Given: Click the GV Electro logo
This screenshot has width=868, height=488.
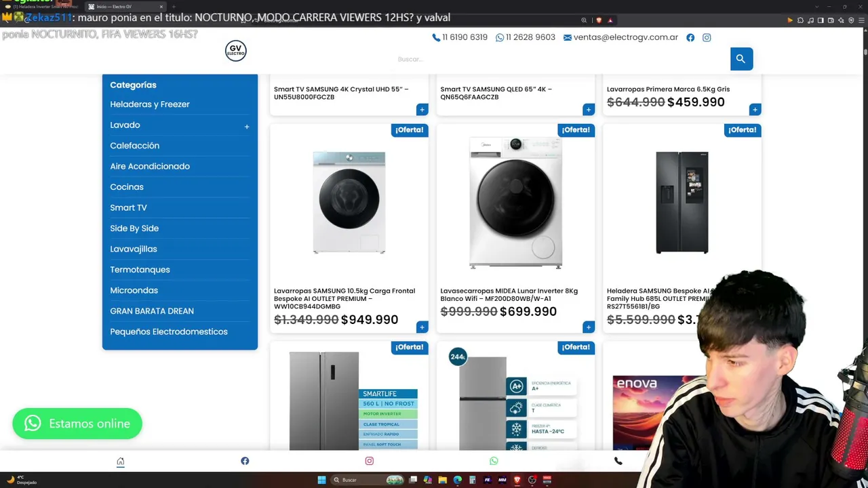Looking at the screenshot, I should [236, 51].
